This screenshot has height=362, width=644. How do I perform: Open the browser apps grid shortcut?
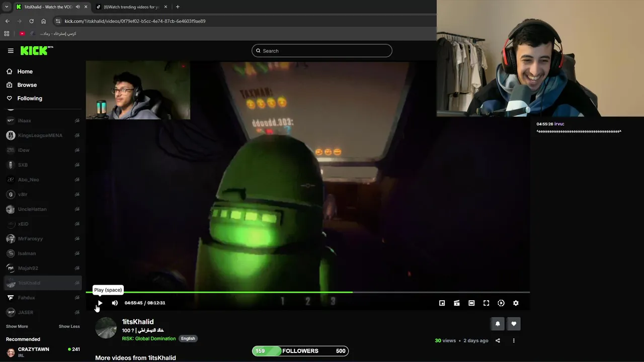7,34
